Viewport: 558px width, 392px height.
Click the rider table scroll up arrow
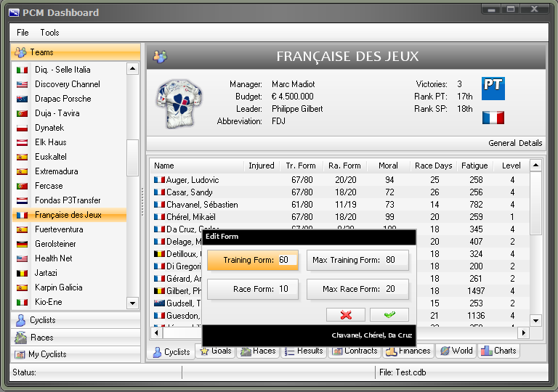pos(536,166)
